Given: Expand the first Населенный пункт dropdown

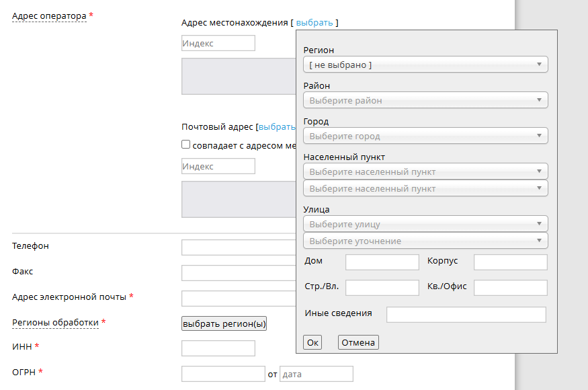Looking at the screenshot, I should (x=425, y=171).
